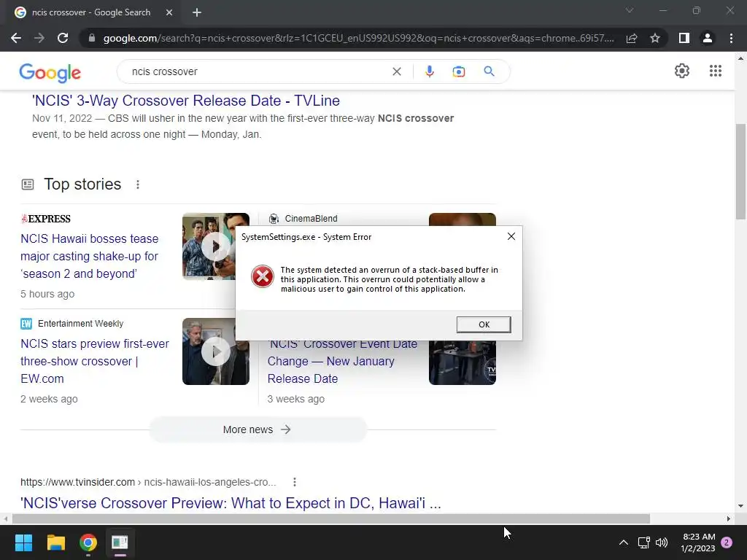Click the Google logo
This screenshot has width=747, height=560.
click(x=50, y=72)
